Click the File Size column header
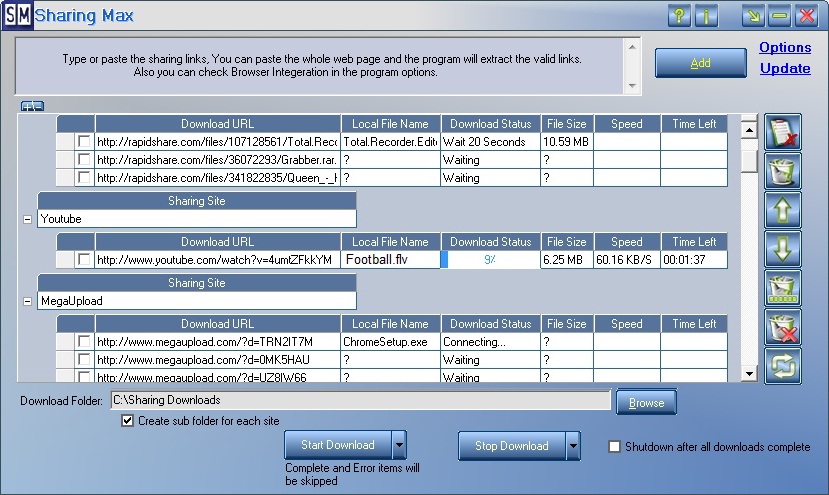Image resolution: width=829 pixels, height=495 pixels. (x=566, y=124)
